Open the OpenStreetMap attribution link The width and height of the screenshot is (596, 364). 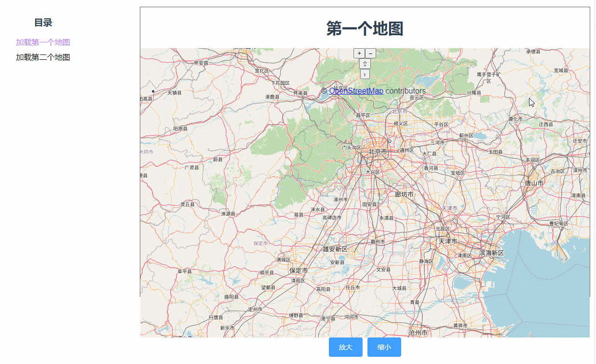coord(356,91)
